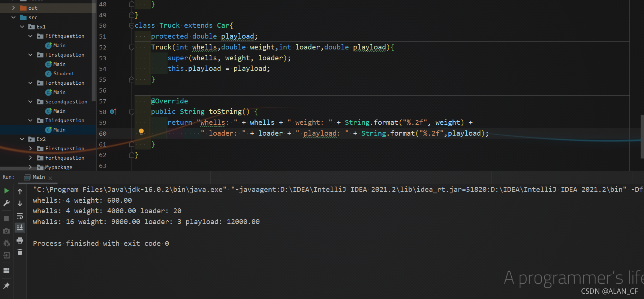Collapse the Fifthquestion package
Viewport: 644px width, 299px height.
pos(30,36)
